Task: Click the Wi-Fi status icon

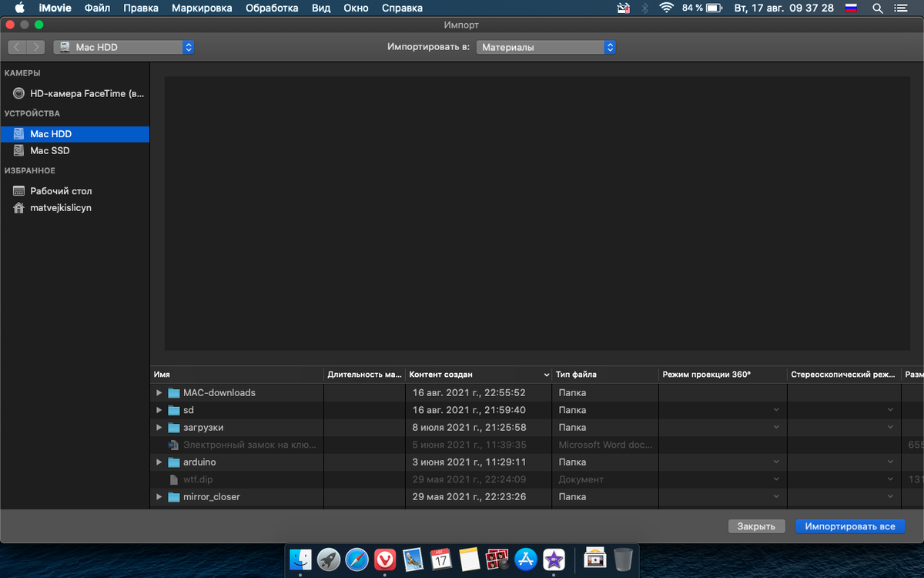Action: [667, 8]
